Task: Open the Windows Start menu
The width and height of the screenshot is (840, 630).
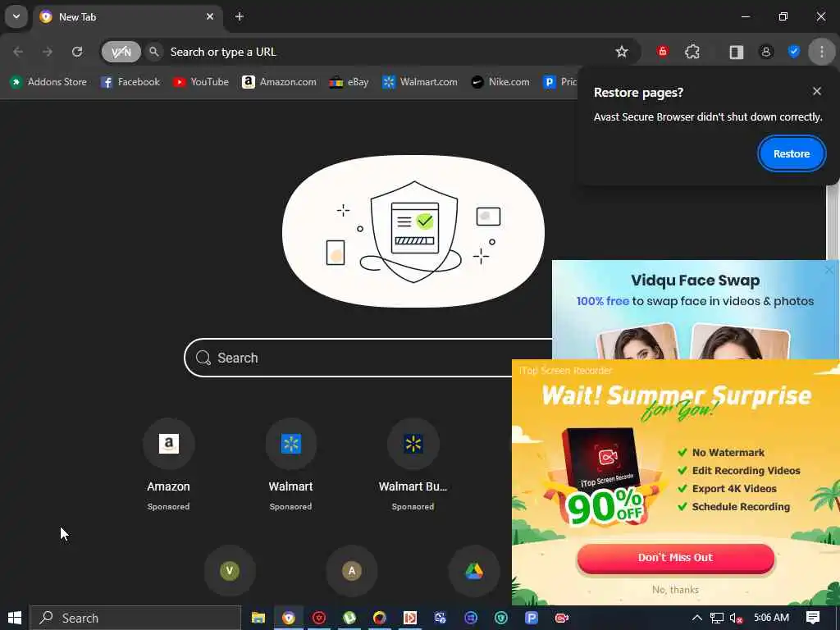Action: [x=15, y=618]
